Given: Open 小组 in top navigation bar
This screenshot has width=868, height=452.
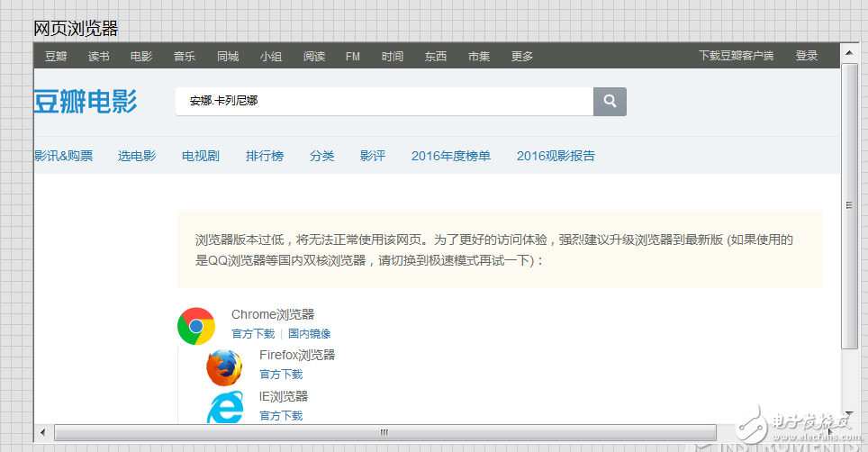Looking at the screenshot, I should click(x=271, y=56).
